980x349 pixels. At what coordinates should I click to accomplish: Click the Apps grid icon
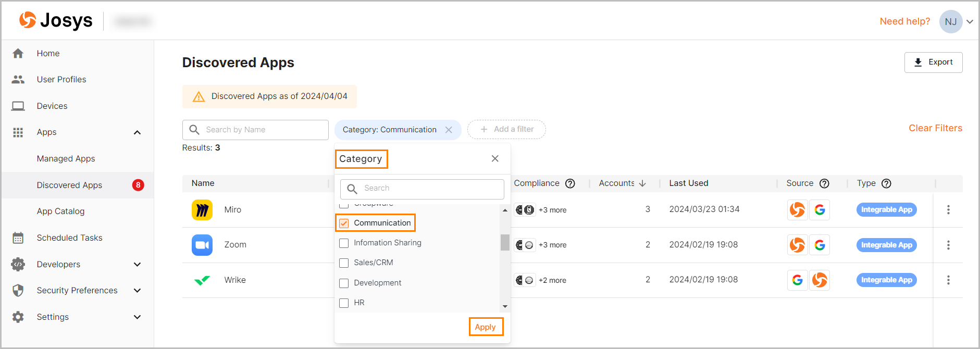tap(18, 132)
